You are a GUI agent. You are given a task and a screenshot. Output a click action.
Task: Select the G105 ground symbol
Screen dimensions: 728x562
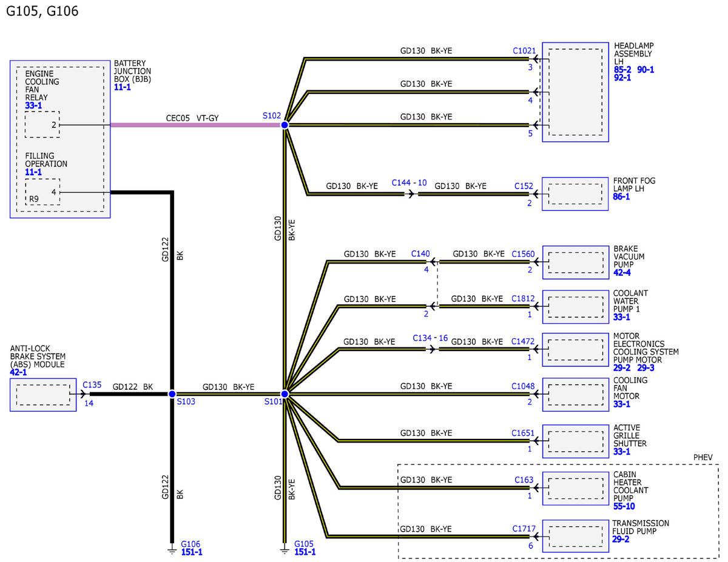[284, 549]
